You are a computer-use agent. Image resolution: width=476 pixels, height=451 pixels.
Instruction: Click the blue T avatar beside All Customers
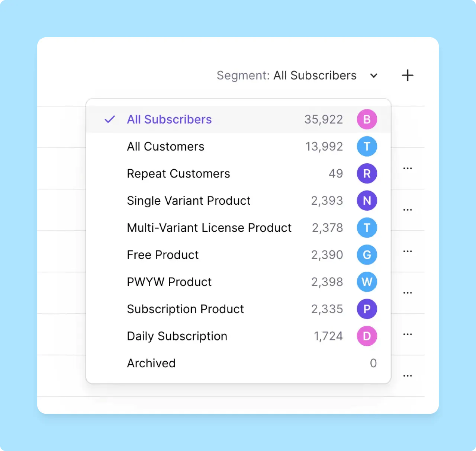[x=367, y=146]
